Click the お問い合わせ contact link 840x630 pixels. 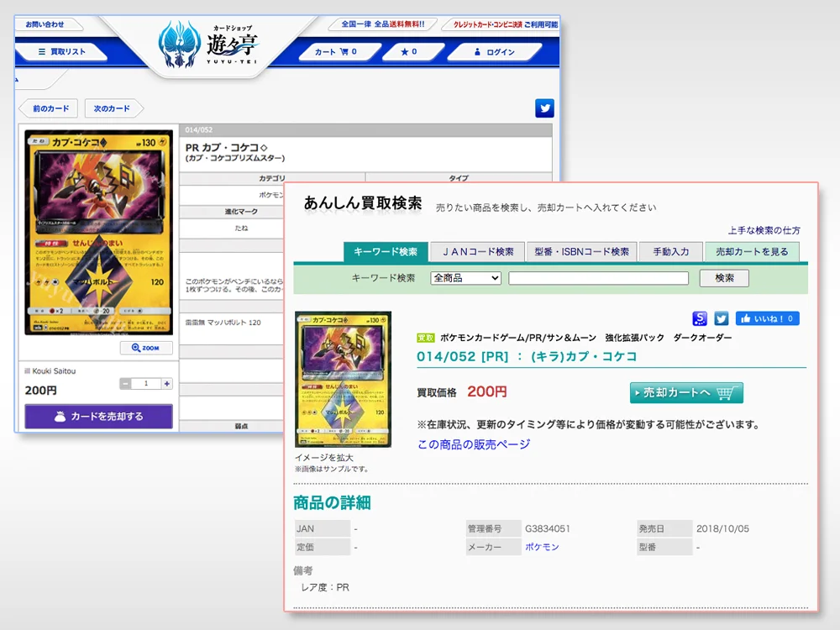coord(45,24)
